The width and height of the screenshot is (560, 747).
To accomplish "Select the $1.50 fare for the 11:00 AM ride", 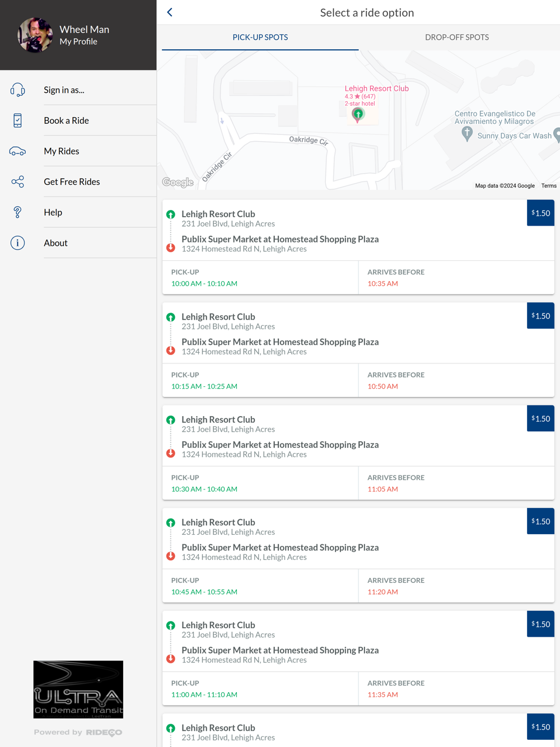I will point(540,624).
